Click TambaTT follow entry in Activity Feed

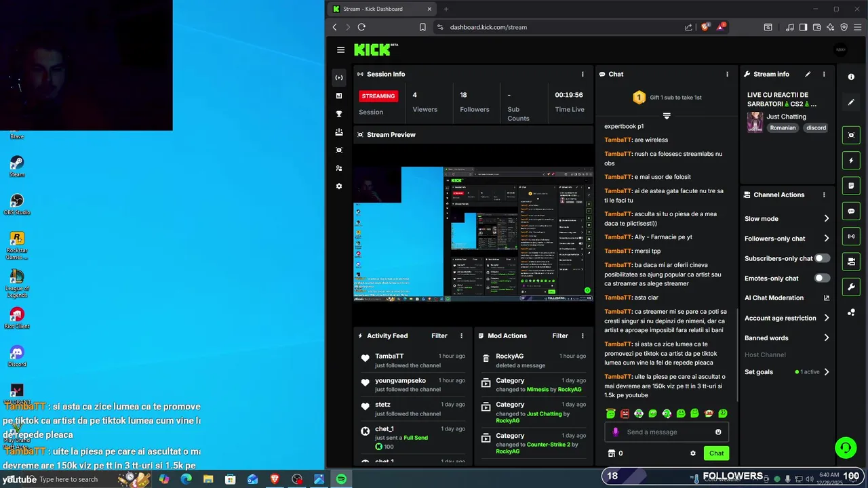pos(413,361)
